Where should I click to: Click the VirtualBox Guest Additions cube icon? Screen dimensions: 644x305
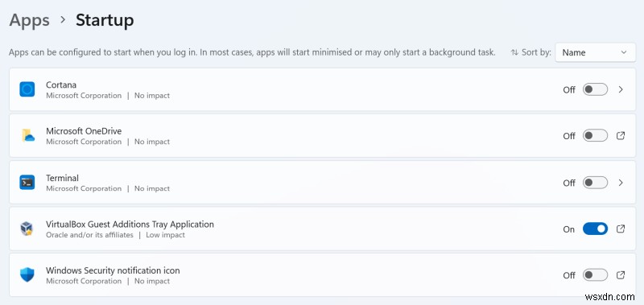(x=27, y=229)
